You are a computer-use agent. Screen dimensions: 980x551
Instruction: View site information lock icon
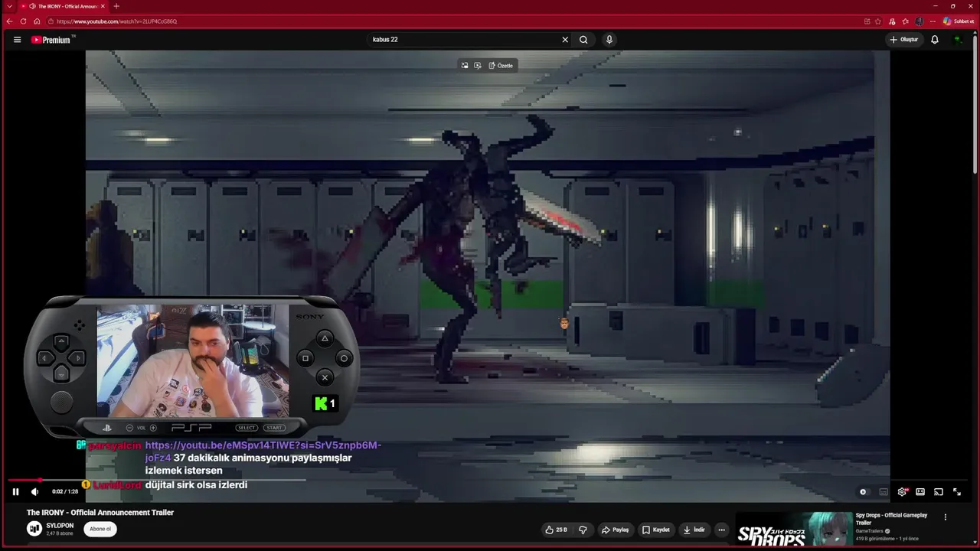coord(50,21)
